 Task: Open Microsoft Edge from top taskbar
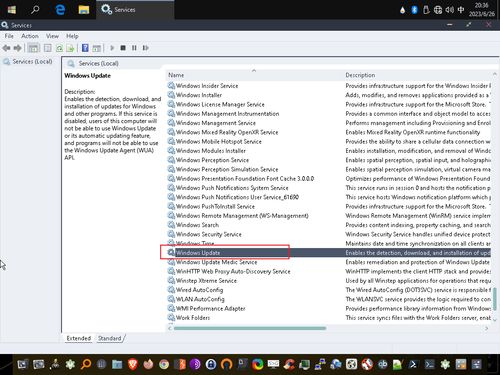pos(60,10)
